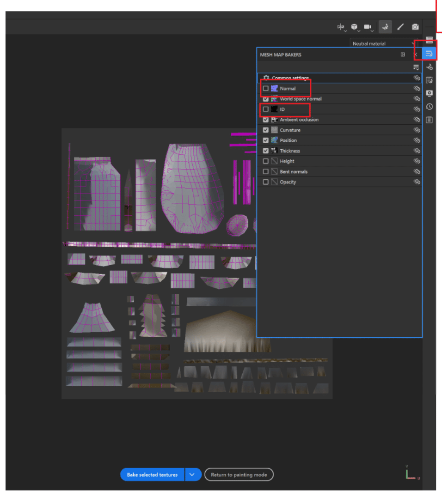Click the ID map black thumbnail

coord(274,109)
